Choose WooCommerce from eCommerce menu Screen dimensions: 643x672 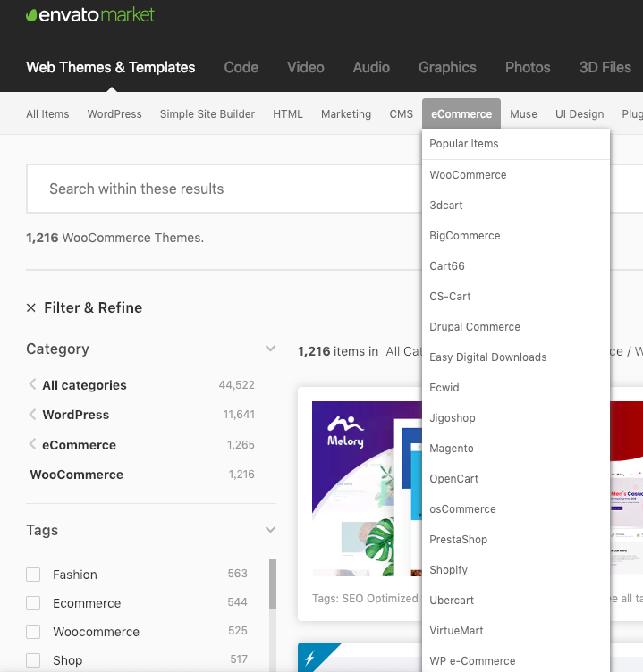[516, 175]
